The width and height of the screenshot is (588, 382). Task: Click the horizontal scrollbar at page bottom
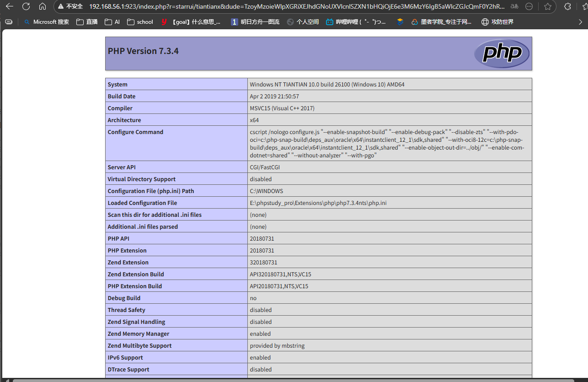pos(293,380)
